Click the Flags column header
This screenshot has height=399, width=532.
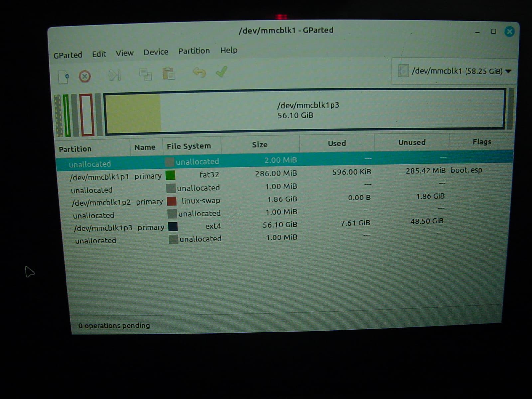481,142
